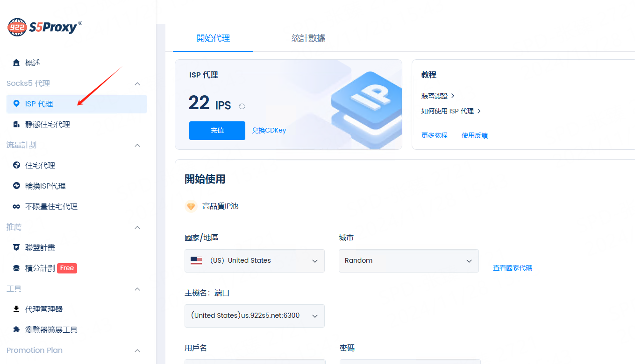Viewport: 635px width, 364px height.
Task: Click the 教程 heading
Action: [429, 75]
